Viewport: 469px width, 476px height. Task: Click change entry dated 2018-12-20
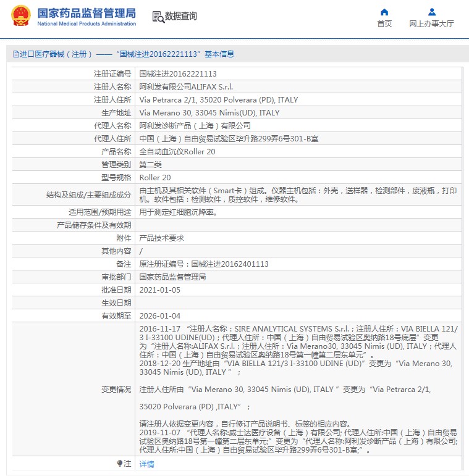pos(295,367)
